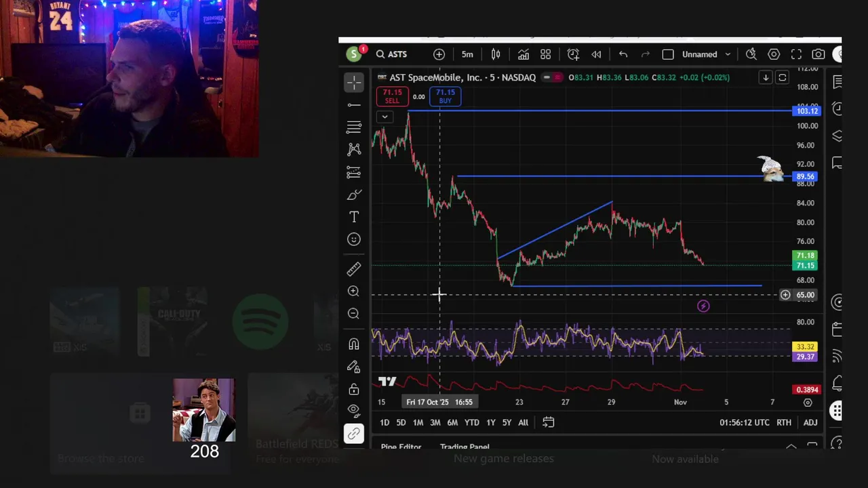The image size is (868, 488).
Task: Toggle lock all drawings
Action: click(x=354, y=389)
